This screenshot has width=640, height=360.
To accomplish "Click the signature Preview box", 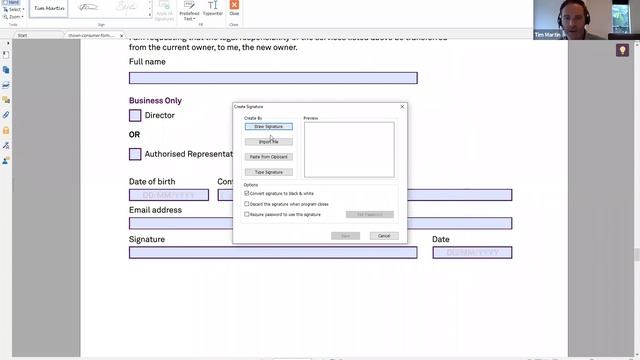I will pyautogui.click(x=349, y=150).
